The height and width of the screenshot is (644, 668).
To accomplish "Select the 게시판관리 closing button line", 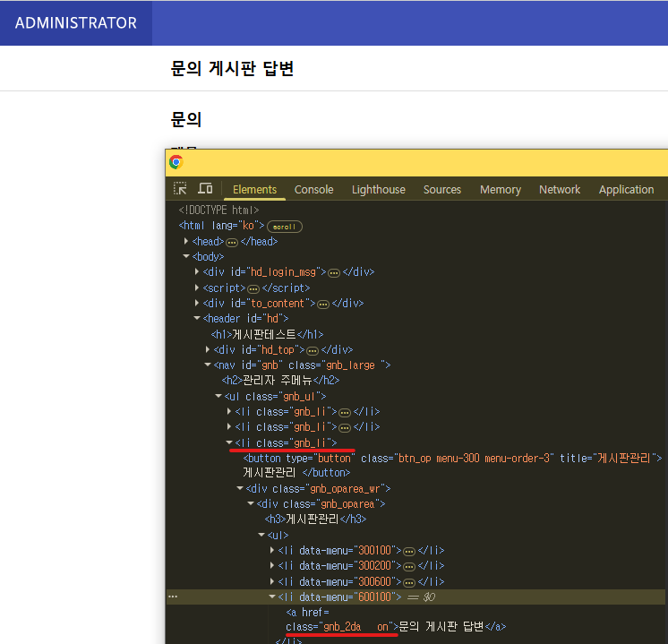I will 296,473.
